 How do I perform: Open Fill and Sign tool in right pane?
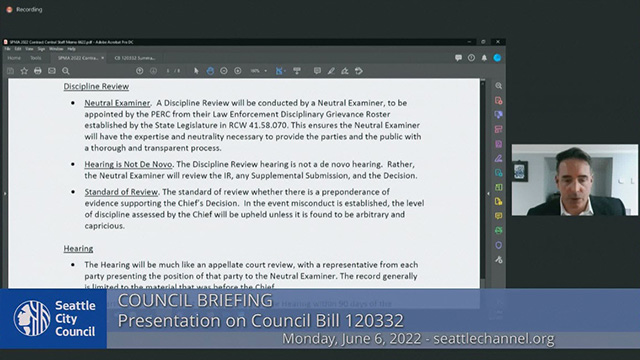point(498,158)
